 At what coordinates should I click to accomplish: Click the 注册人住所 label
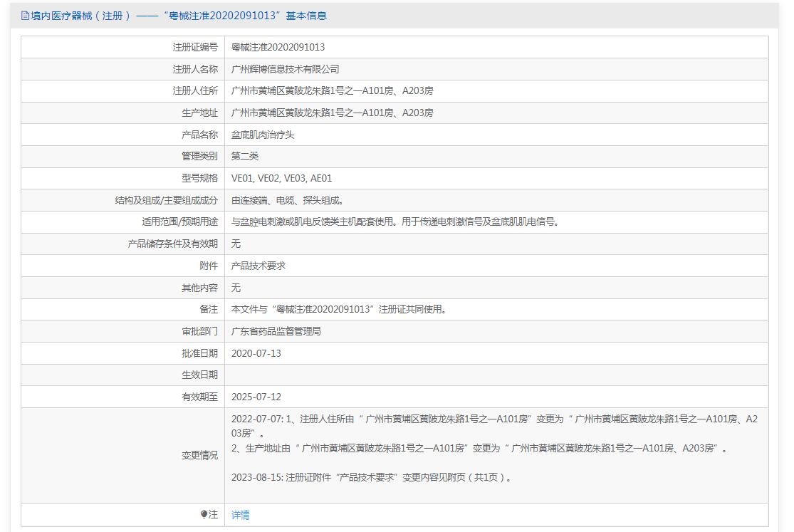[x=195, y=90]
